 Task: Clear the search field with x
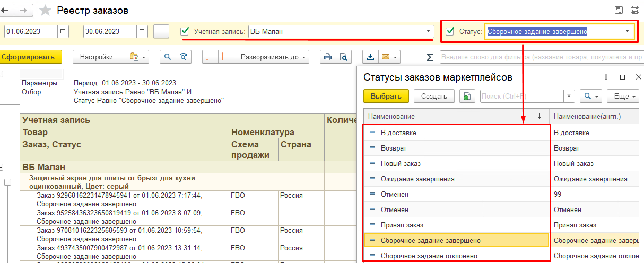(569, 96)
